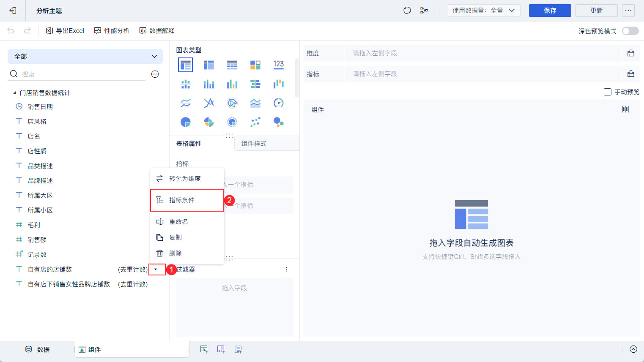This screenshot has height=362, width=644.
Task: Select the 销售日期 field in the list
Action: pyautogui.click(x=40, y=107)
